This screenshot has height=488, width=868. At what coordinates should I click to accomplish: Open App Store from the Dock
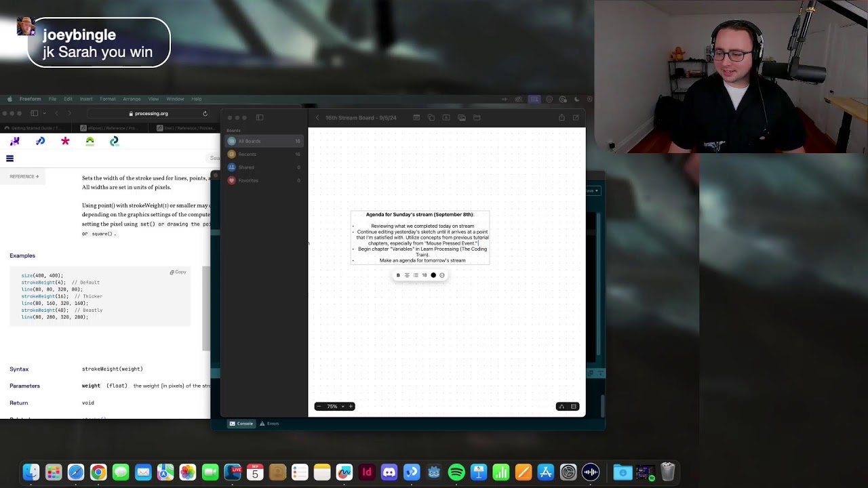click(x=546, y=472)
